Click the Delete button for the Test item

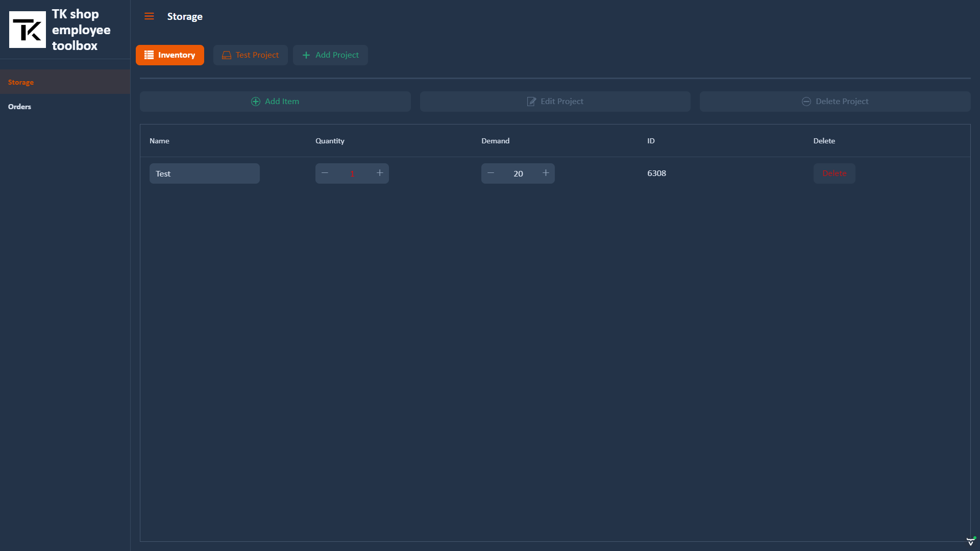click(x=834, y=173)
